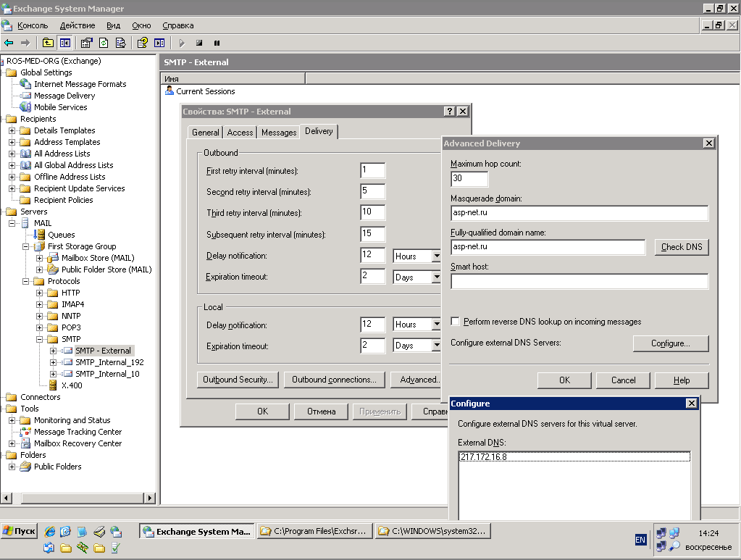
Task: Click the Back arrow toolbar icon
Action: click(9, 43)
